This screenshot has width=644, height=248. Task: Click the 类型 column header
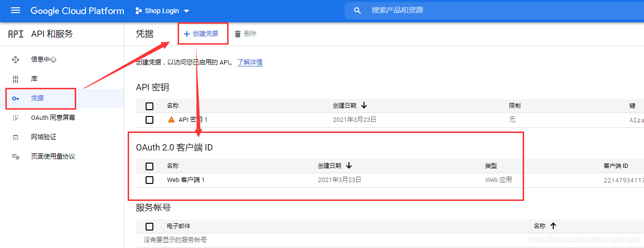491,166
